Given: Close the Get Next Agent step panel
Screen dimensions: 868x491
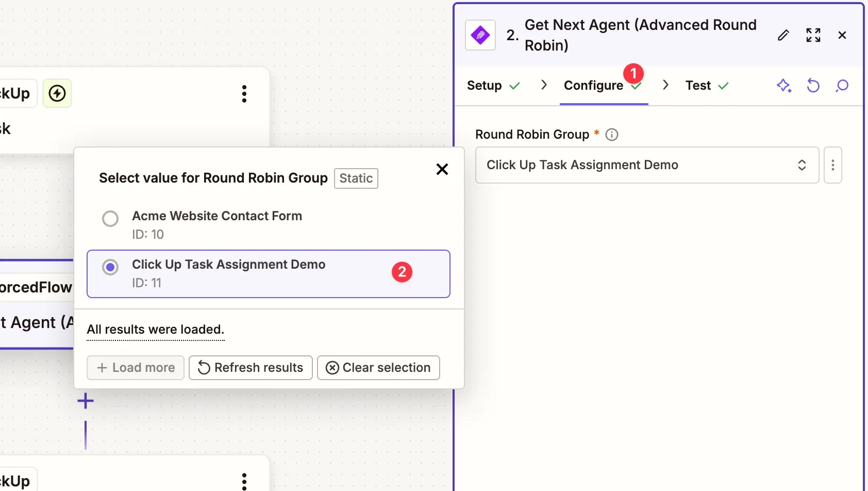Looking at the screenshot, I should pyautogui.click(x=842, y=35).
